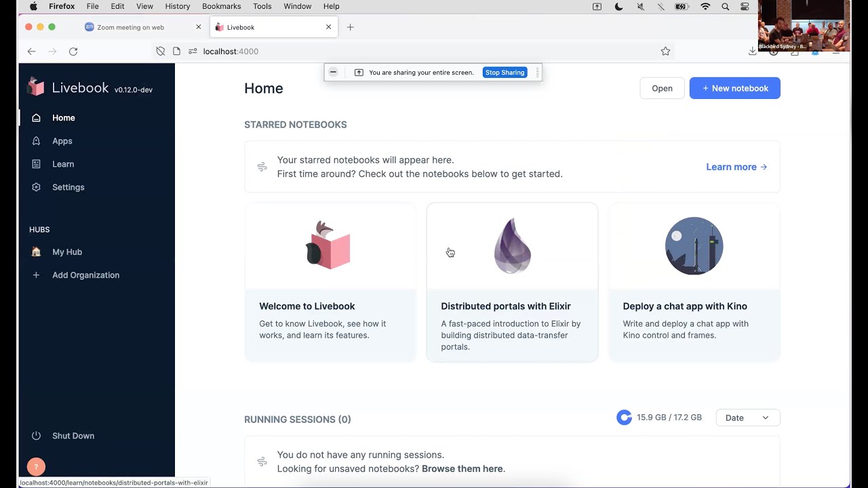Open the Firefox downloads arrow icon

752,52
